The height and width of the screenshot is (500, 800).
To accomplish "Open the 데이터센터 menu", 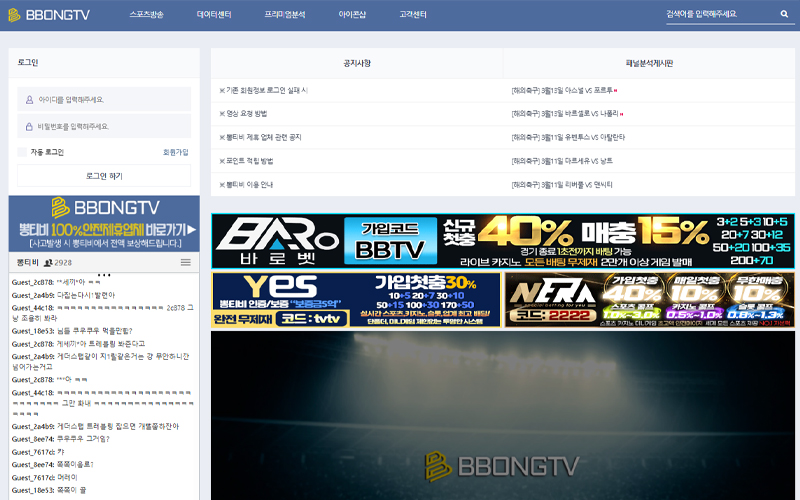I will pos(214,14).
